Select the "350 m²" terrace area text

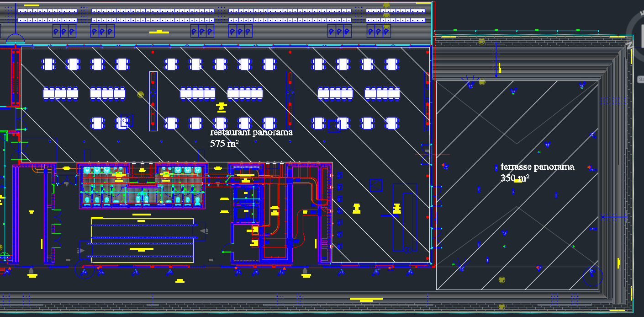515,178
